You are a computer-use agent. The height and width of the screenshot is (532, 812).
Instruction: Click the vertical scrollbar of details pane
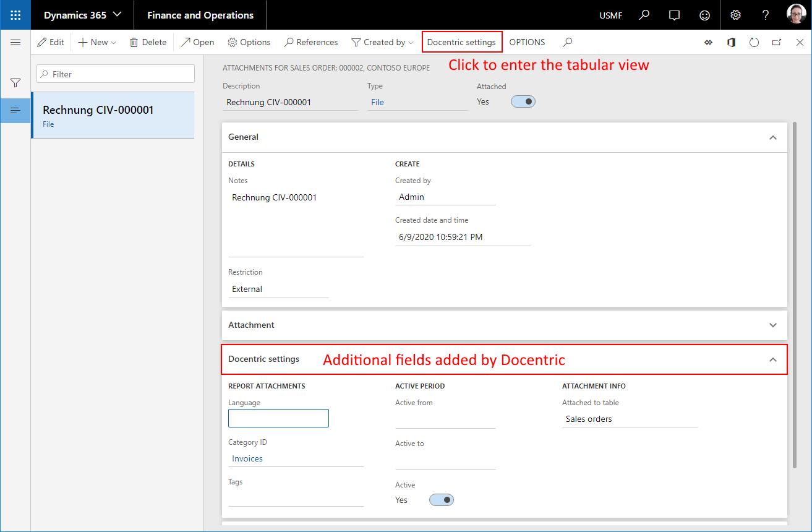795,294
